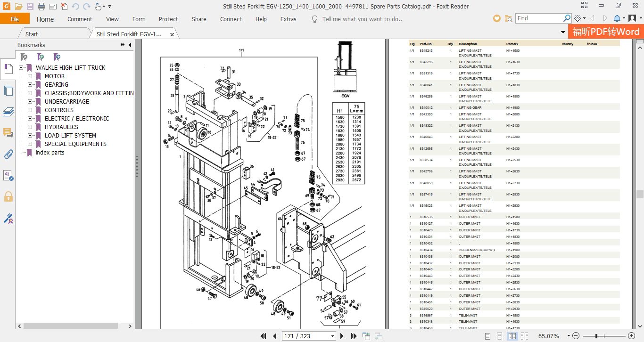Close the Still Sted Forklift document tab
The height and width of the screenshot is (342, 644).
(172, 34)
